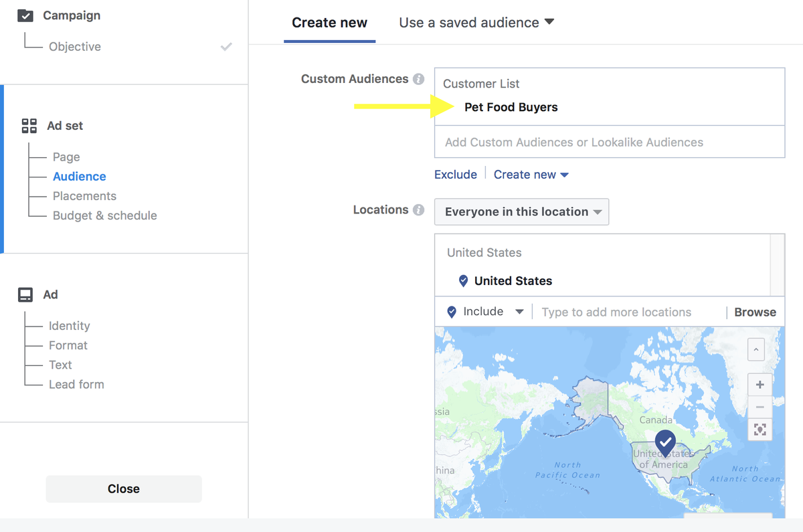803x532 pixels.
Task: Collapse the map with the up chevron
Action: click(756, 349)
